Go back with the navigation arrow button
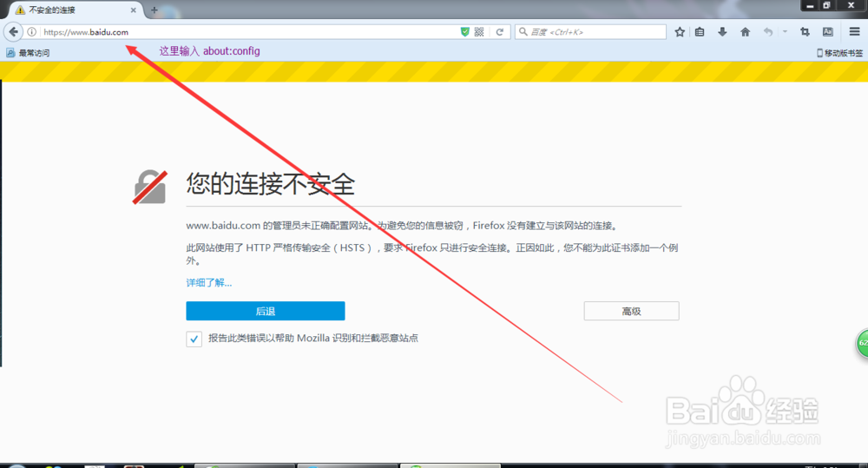This screenshot has height=468, width=868. point(13,31)
